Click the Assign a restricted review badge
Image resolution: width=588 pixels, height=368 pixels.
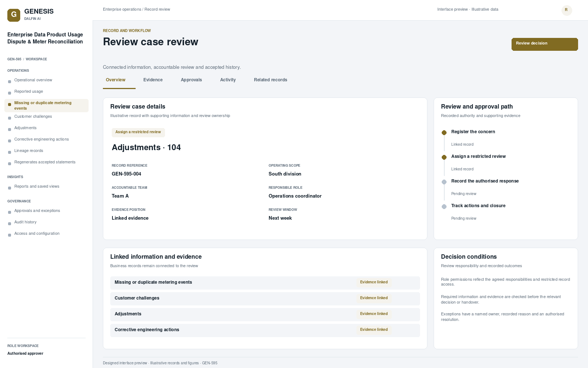138,132
